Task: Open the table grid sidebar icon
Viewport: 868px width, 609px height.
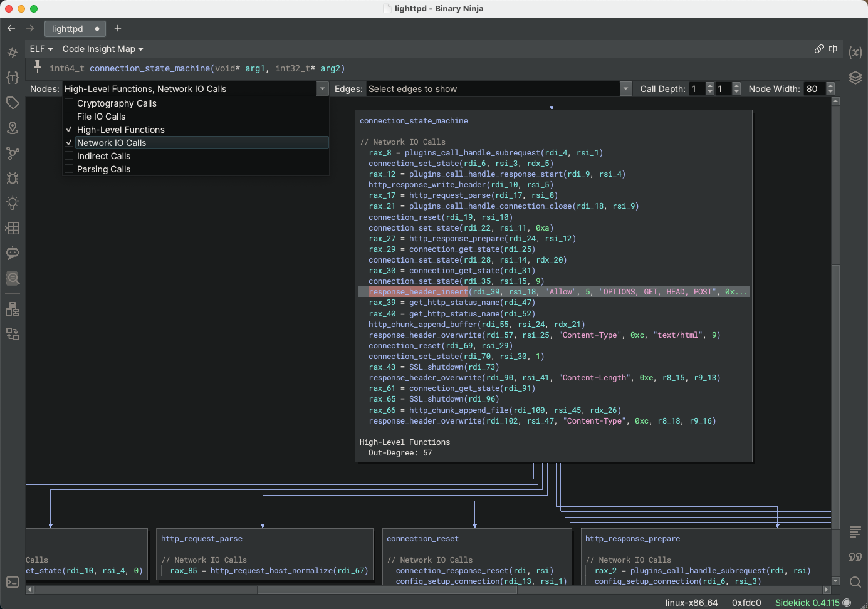Action: point(12,228)
